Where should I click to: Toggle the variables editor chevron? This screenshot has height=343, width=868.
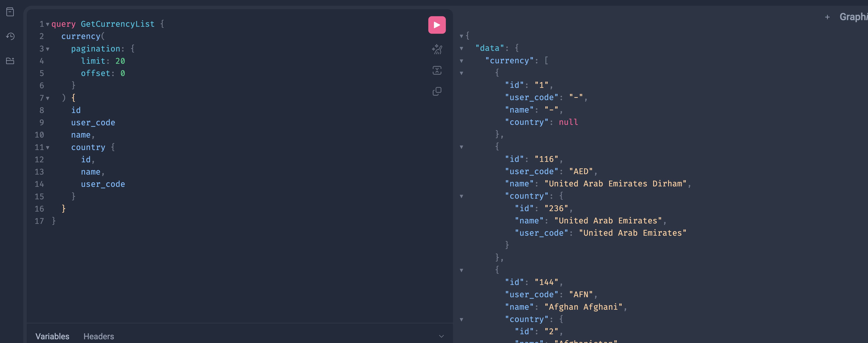441,336
